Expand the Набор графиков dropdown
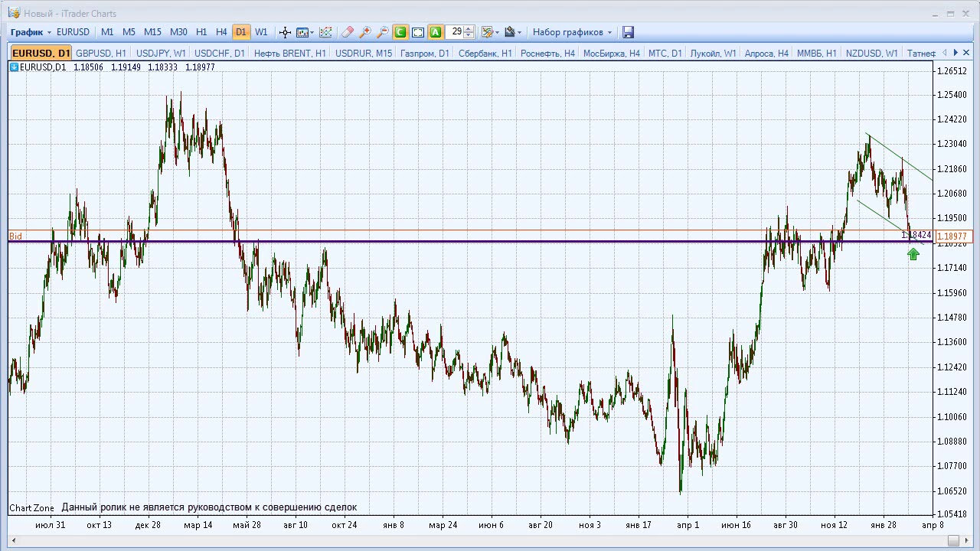The image size is (980, 551). tap(572, 32)
